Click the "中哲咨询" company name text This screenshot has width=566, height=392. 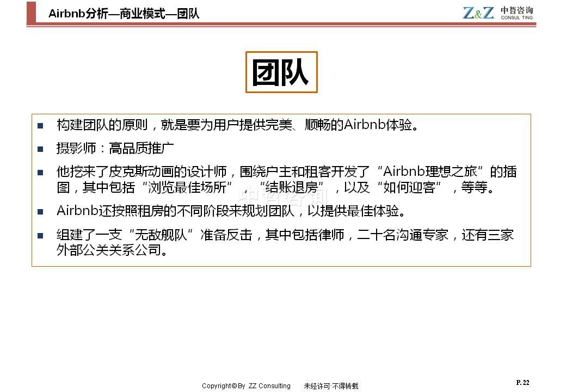[516, 10]
